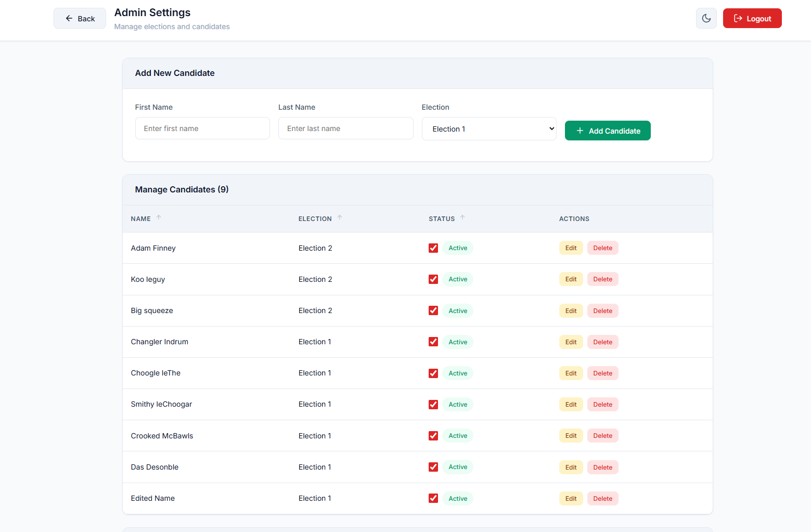This screenshot has height=532, width=811.
Task: Focus the first name input field
Action: click(x=202, y=128)
